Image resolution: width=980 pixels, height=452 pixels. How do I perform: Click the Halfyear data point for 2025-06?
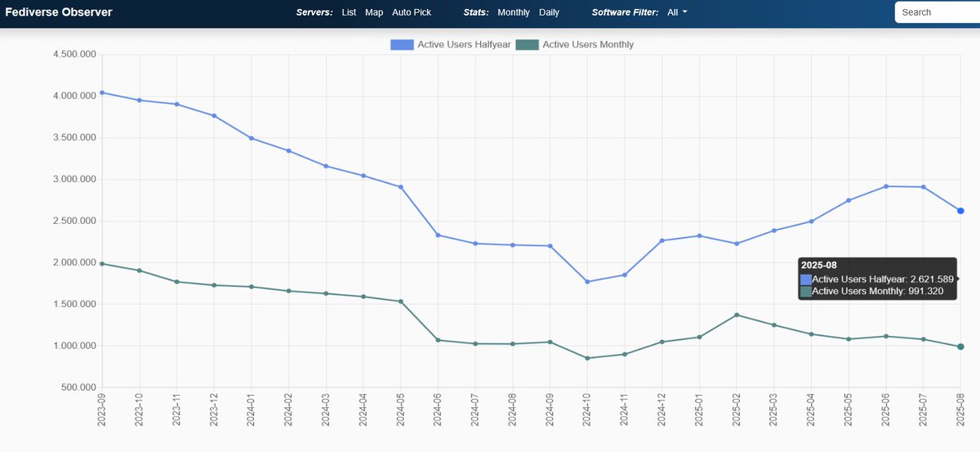point(886,186)
